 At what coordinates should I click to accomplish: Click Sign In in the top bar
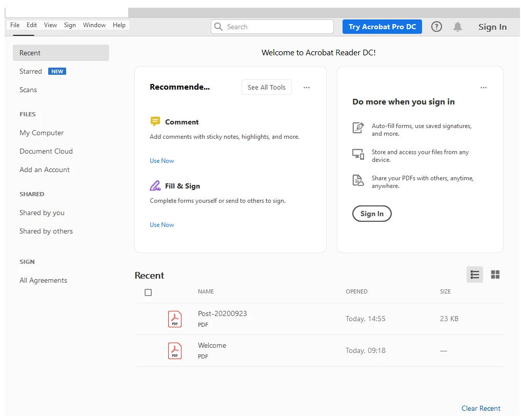492,27
